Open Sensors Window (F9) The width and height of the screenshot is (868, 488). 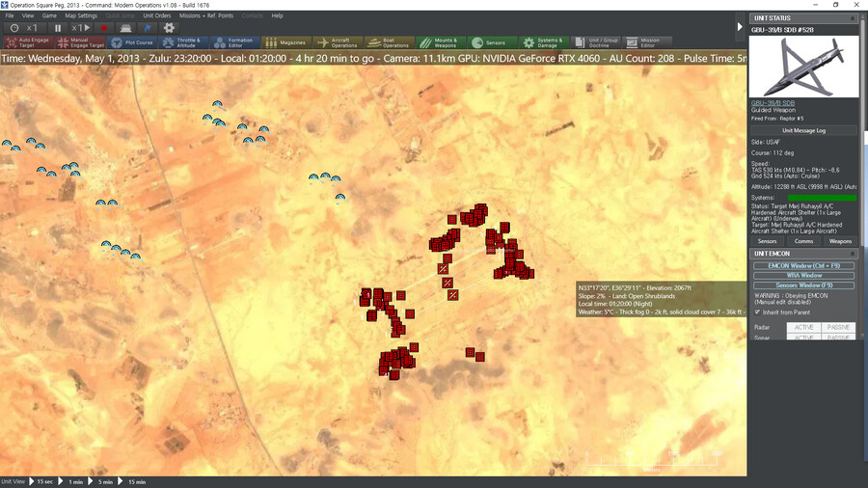click(x=803, y=285)
